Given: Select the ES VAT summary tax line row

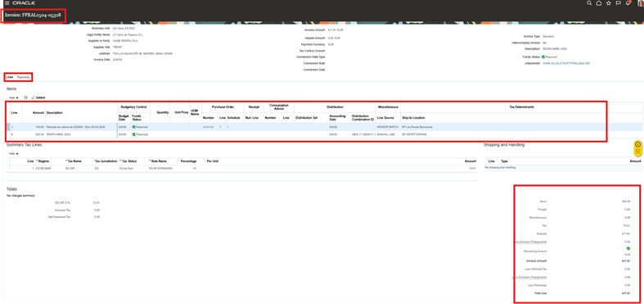Looking at the screenshot, I should pos(242,169).
